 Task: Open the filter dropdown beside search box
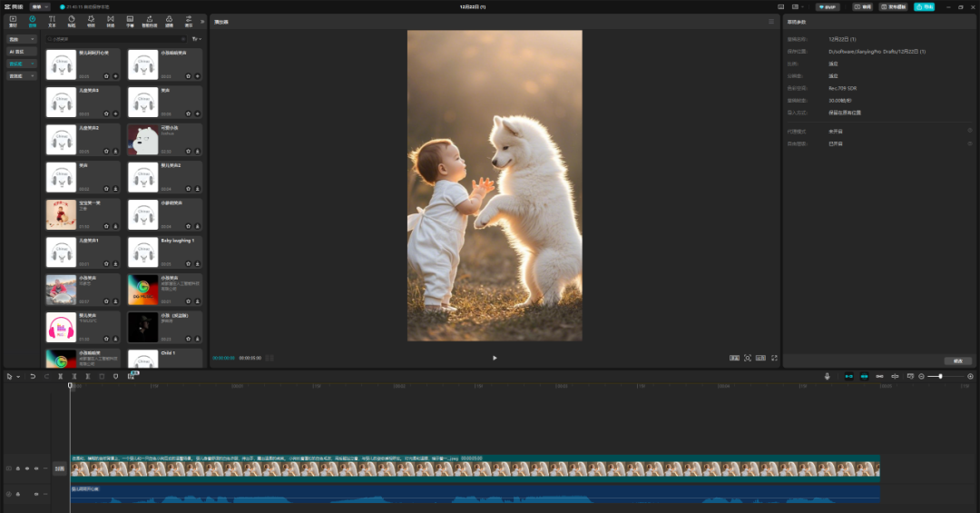pos(196,39)
